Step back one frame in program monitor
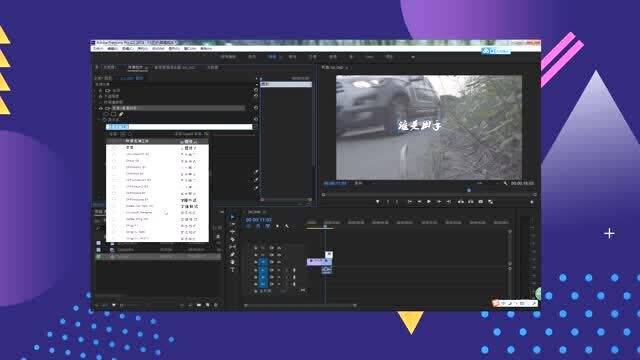640x360 pixels. (x=419, y=202)
